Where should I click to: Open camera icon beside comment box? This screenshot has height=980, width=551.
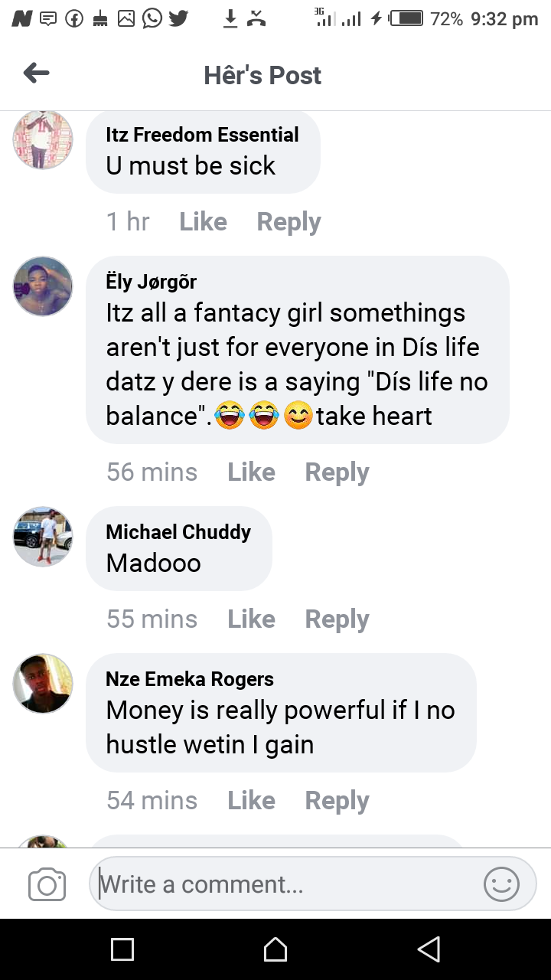coord(47,885)
